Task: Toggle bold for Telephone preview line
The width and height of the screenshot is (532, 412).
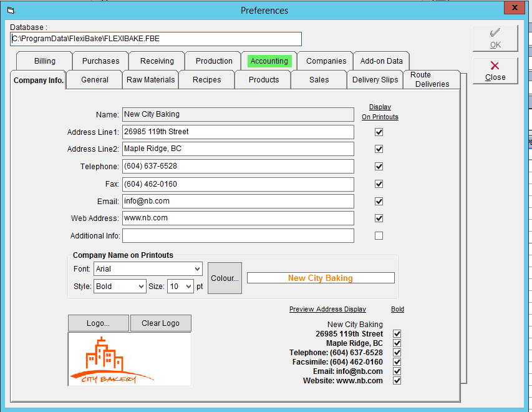Action: pos(397,352)
